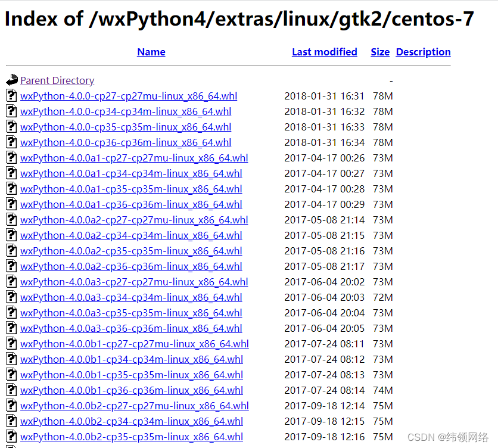Download wxPython-4.0.0-cp34-cp34m-linux_x86_64.whl
The image size is (498, 448).
pos(126,111)
